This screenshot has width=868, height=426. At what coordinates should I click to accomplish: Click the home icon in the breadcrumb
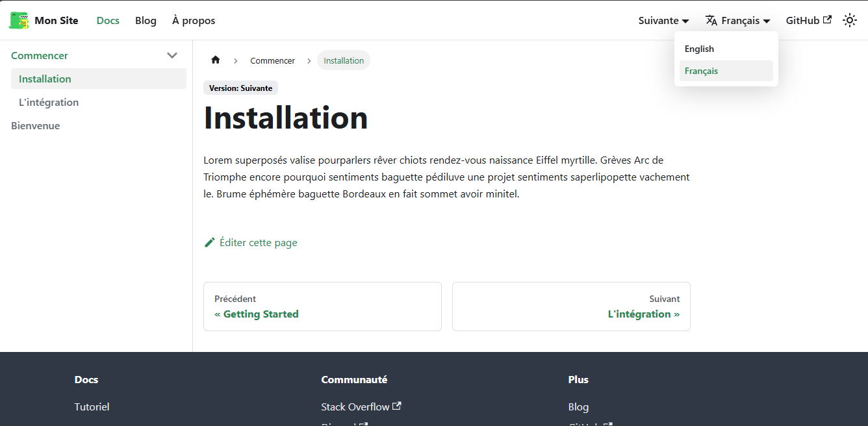[x=215, y=60]
